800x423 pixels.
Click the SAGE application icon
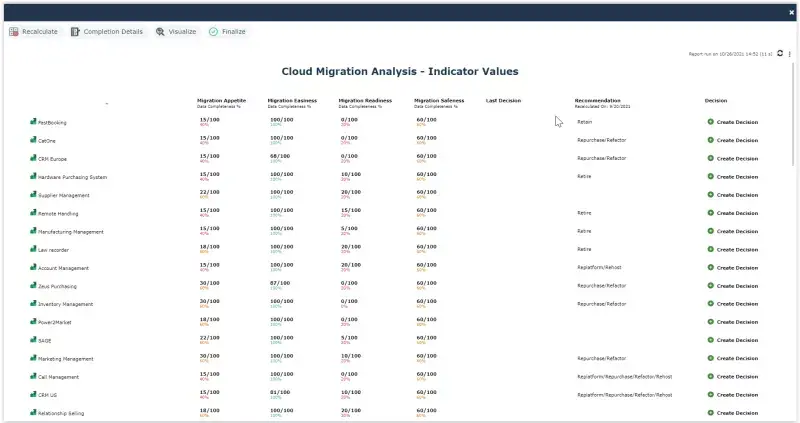(x=33, y=340)
